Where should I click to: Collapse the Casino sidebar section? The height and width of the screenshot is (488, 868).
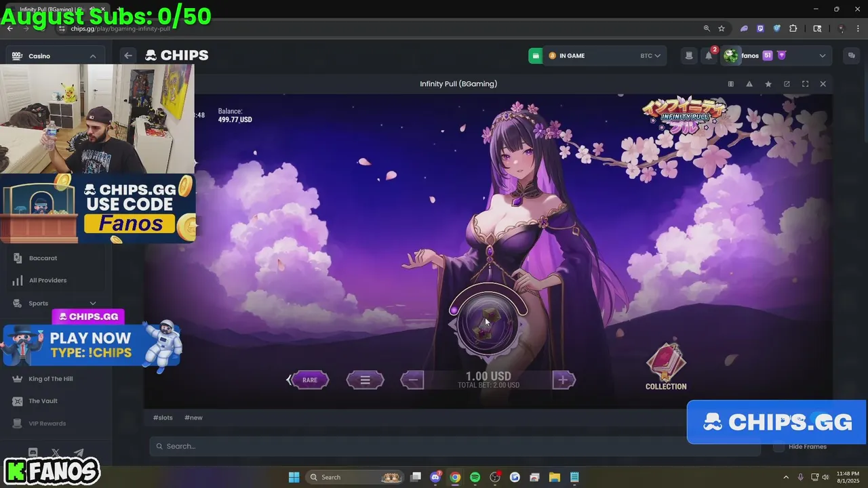93,56
